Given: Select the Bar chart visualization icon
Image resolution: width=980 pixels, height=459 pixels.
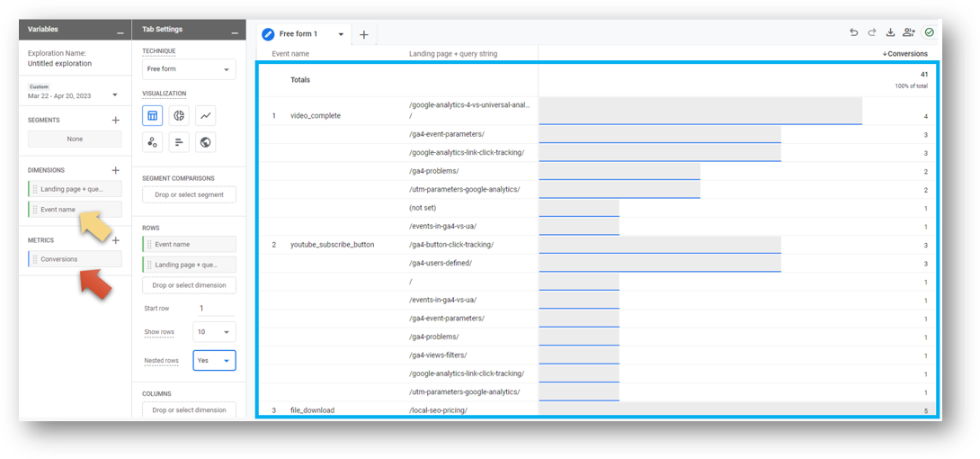Looking at the screenshot, I should pos(179,142).
